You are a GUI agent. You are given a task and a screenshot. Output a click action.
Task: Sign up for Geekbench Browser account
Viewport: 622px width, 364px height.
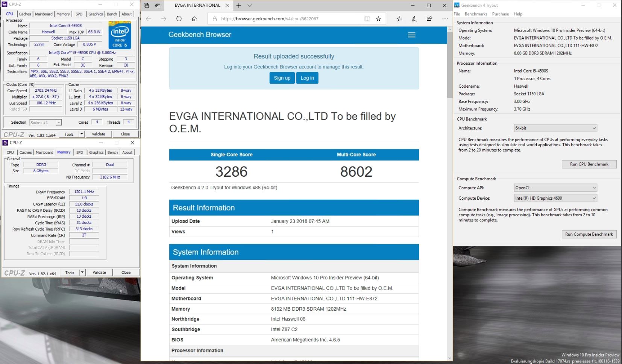pos(282,78)
